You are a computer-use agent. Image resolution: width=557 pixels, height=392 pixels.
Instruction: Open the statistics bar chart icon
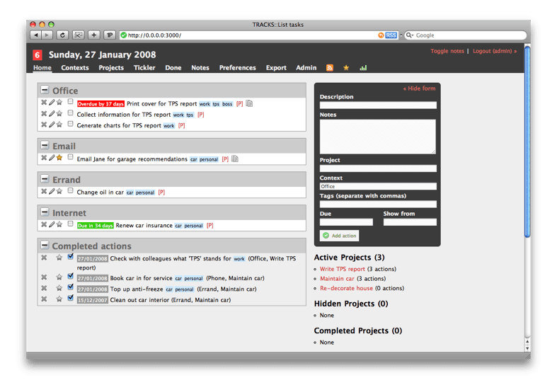click(364, 68)
